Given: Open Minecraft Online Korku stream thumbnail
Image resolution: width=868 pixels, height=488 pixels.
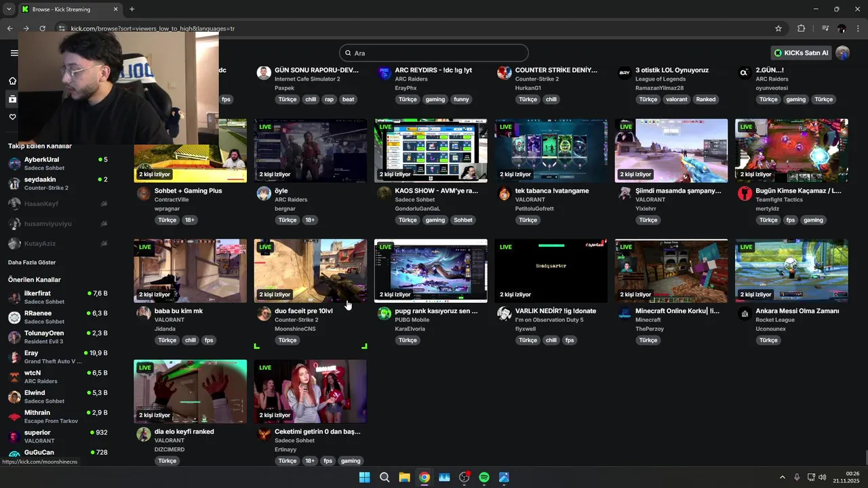Looking at the screenshot, I should (x=671, y=270).
